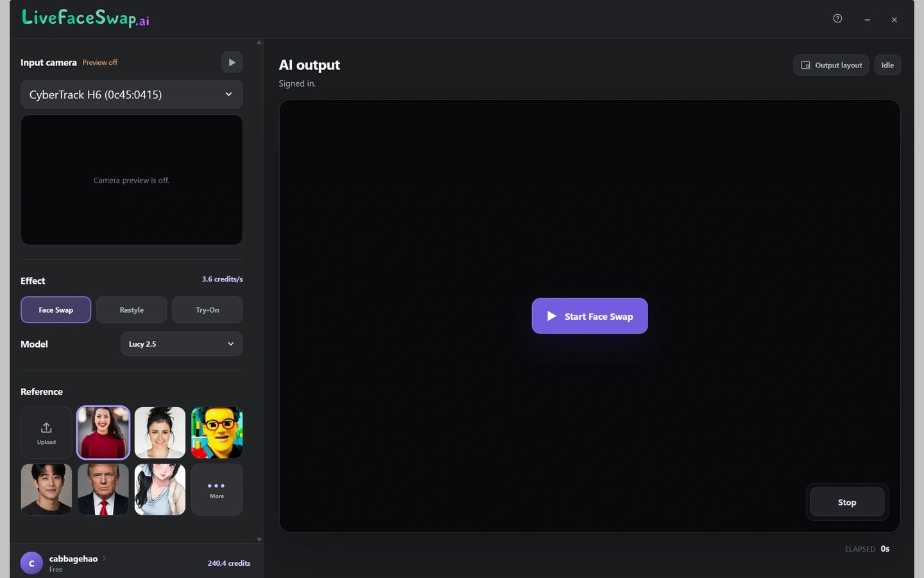The height and width of the screenshot is (578, 924).
Task: Click the Preview off status label
Action: [100, 62]
